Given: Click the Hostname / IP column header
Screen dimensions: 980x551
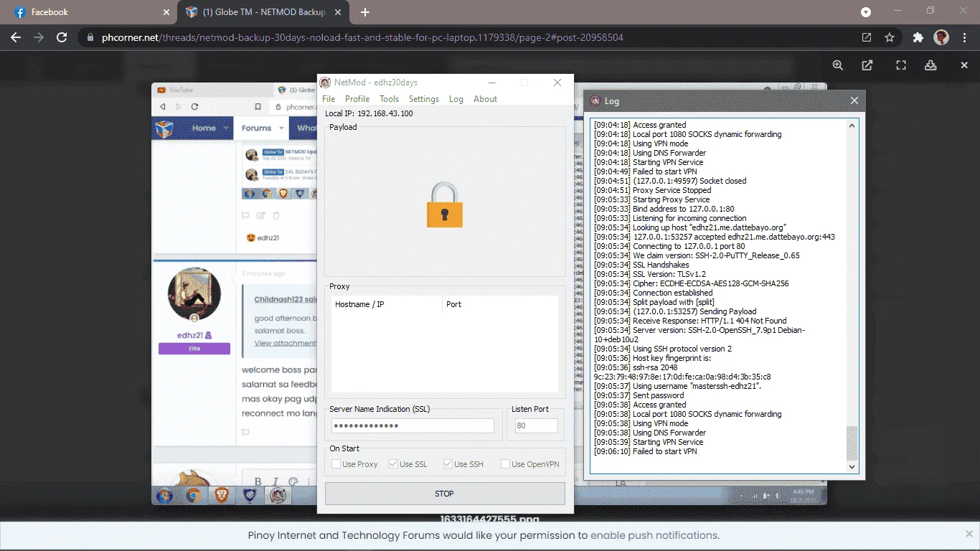Looking at the screenshot, I should (386, 304).
